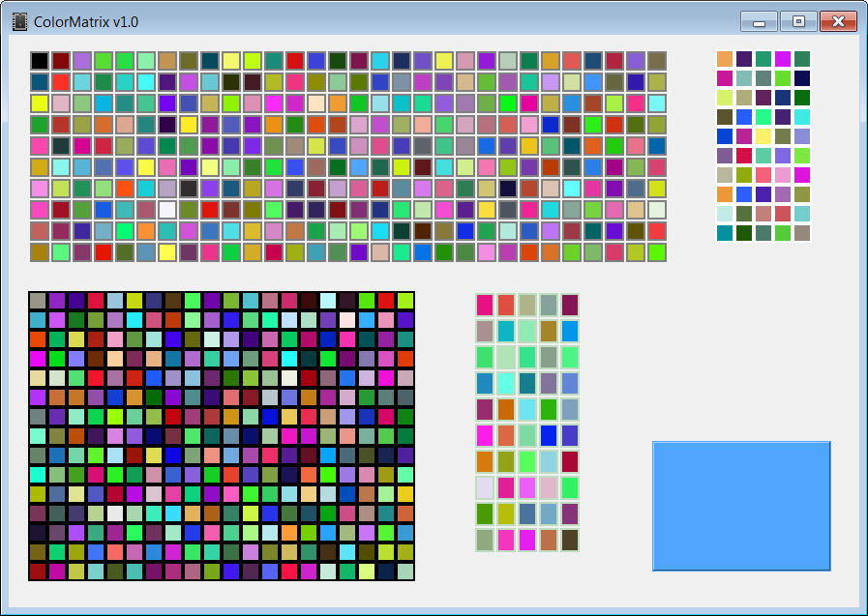Image resolution: width=868 pixels, height=616 pixels.
Task: Choose dark red swatch at black-background grid's bottom-left corner
Action: pos(38,572)
